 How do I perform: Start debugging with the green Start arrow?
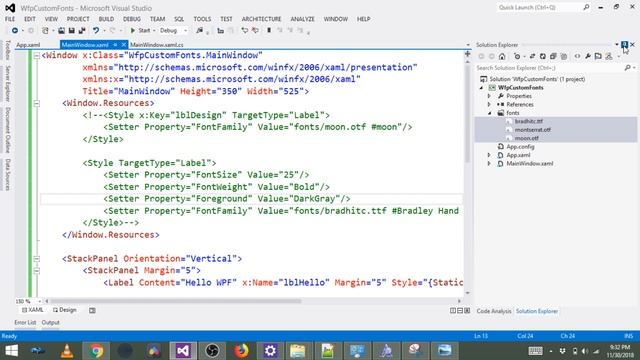tap(133, 31)
